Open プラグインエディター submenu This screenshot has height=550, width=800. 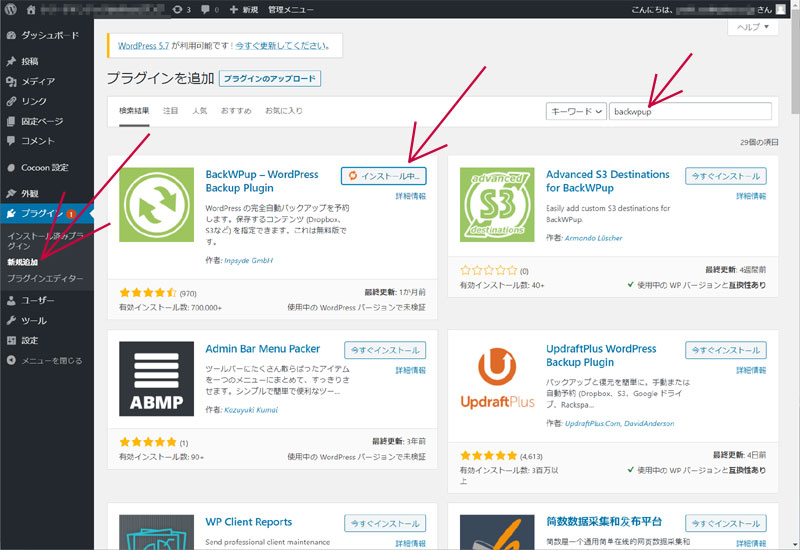click(45, 279)
